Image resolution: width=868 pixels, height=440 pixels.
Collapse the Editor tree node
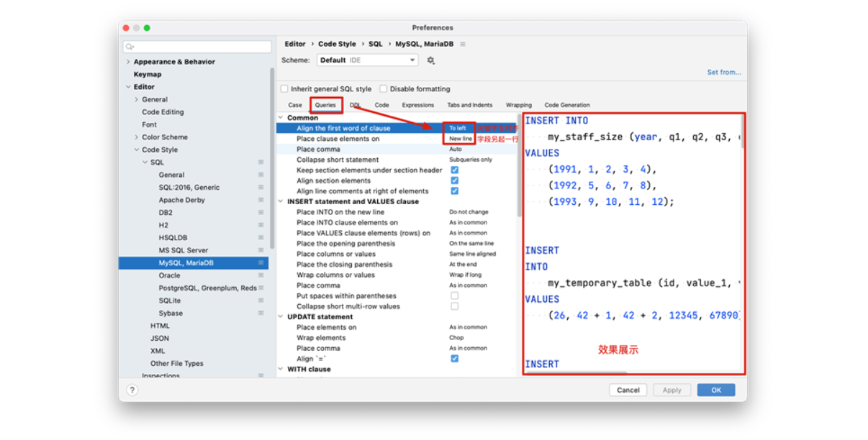point(128,87)
